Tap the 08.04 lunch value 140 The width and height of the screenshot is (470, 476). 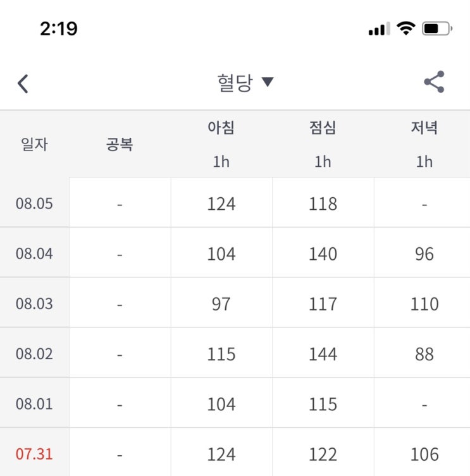323,253
